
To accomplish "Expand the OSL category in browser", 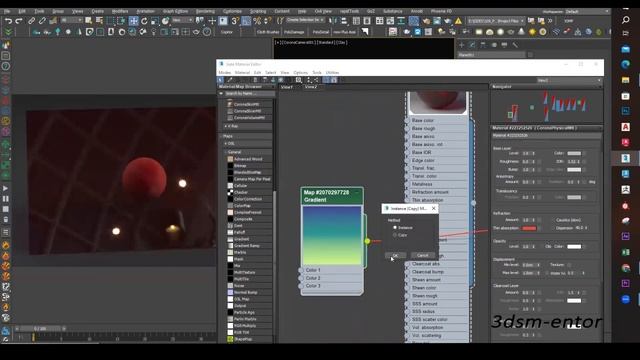I will pos(226,144).
